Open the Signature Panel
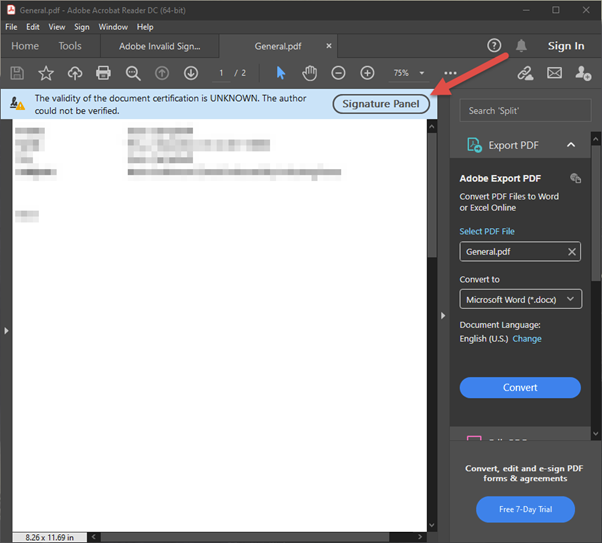This screenshot has width=602, height=543. coord(381,104)
